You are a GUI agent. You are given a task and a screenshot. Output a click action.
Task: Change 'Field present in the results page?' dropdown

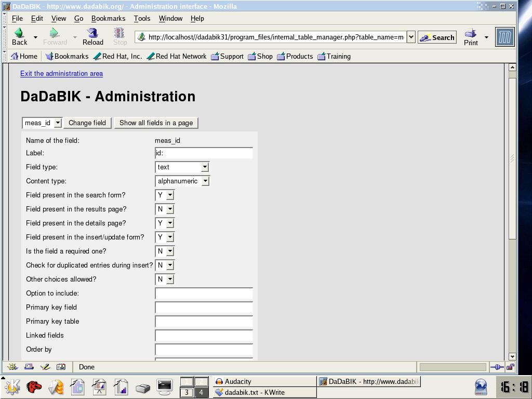(x=165, y=209)
